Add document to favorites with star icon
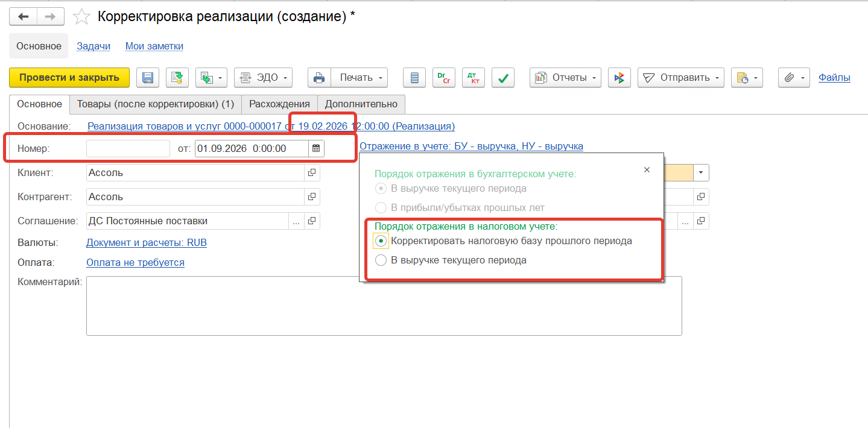 (81, 17)
